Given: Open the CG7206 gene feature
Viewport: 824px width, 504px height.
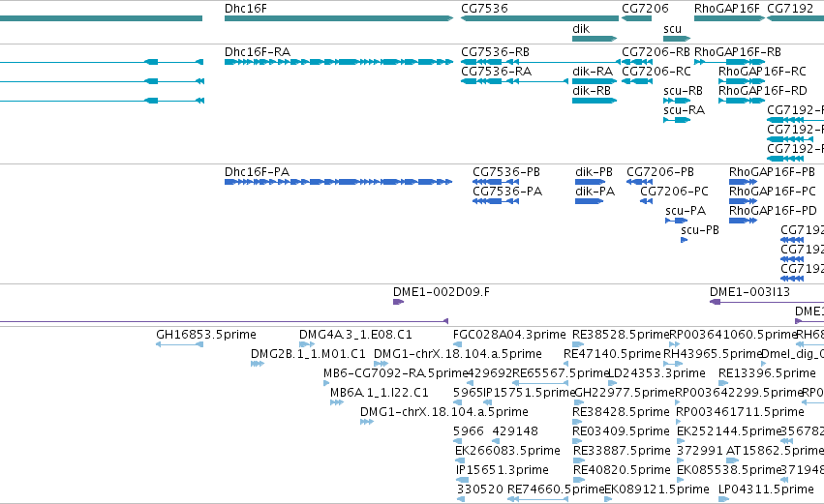Looking at the screenshot, I should (x=636, y=18).
